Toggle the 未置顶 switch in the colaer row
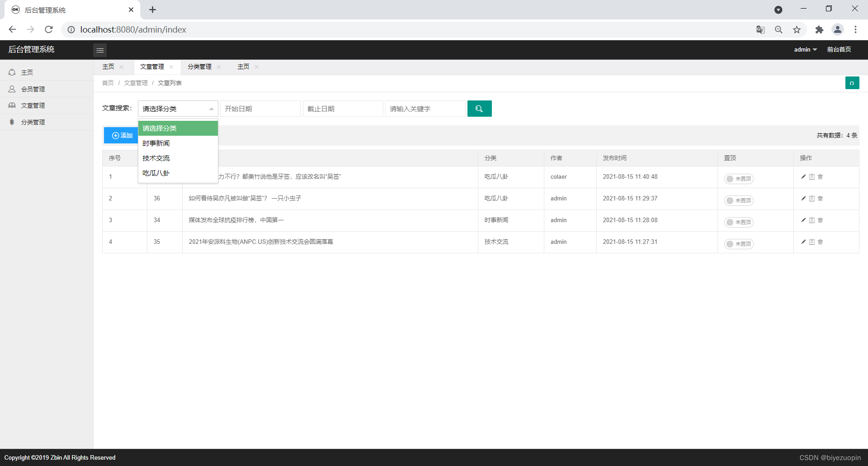 (739, 179)
